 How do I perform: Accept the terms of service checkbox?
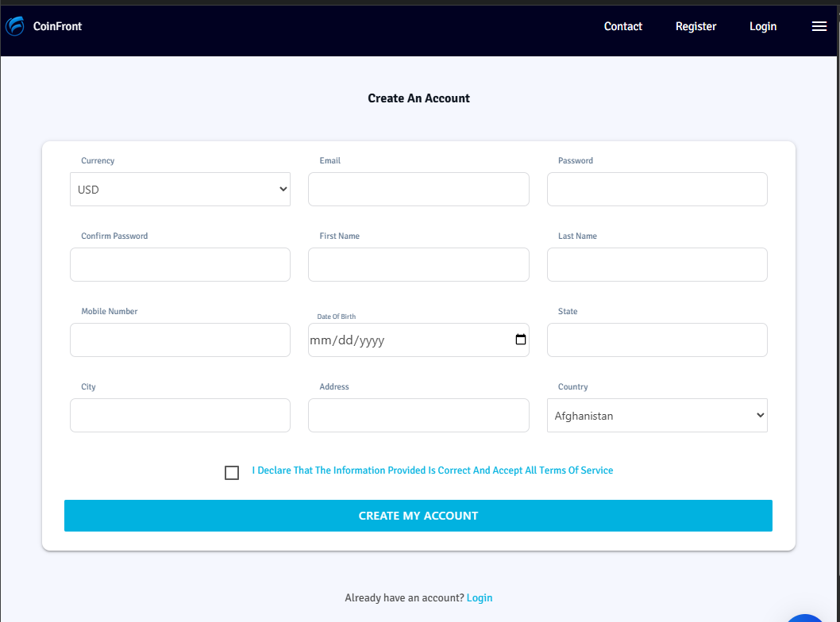click(x=232, y=472)
